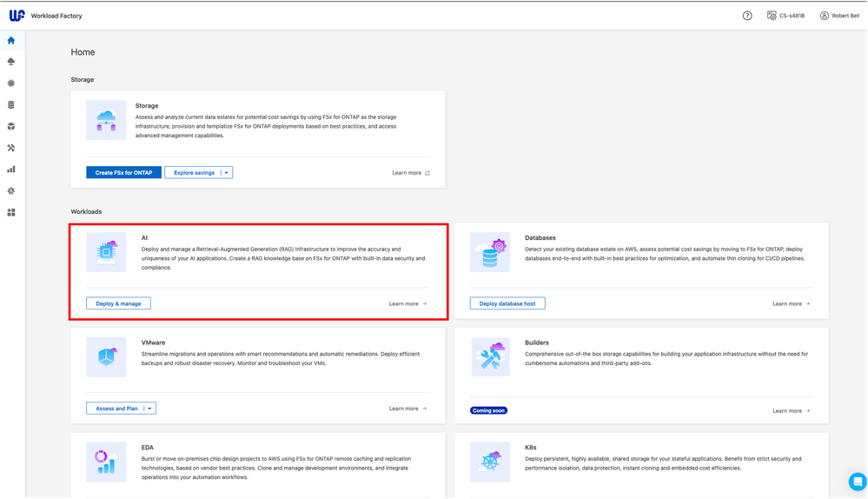
Task: Open the Databases sidebar icon
Action: (11, 104)
